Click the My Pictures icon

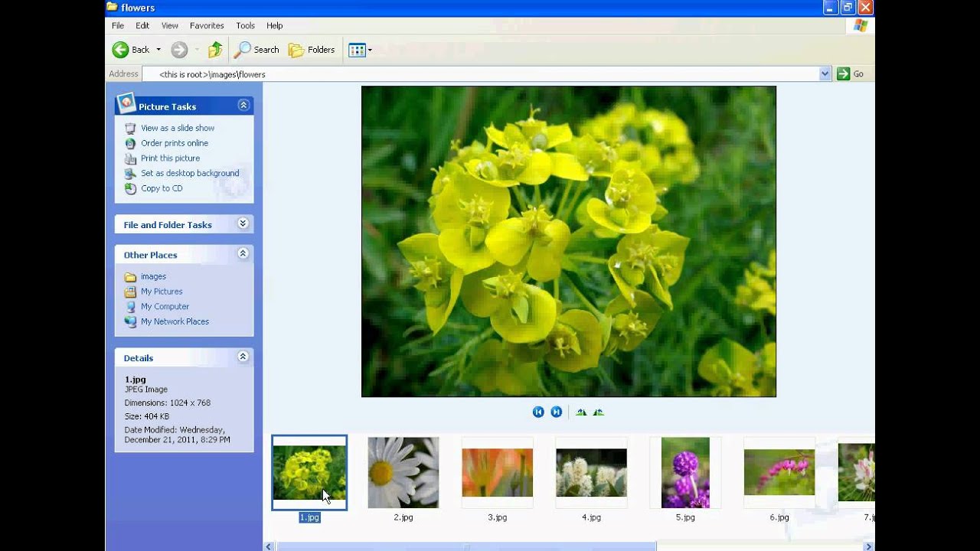[130, 292]
